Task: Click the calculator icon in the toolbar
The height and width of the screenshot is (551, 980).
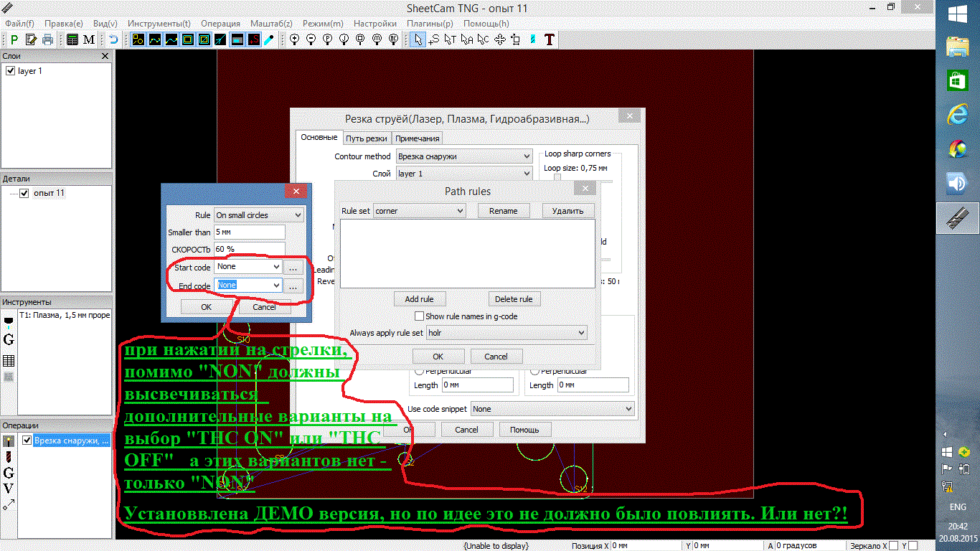Action: tap(72, 39)
